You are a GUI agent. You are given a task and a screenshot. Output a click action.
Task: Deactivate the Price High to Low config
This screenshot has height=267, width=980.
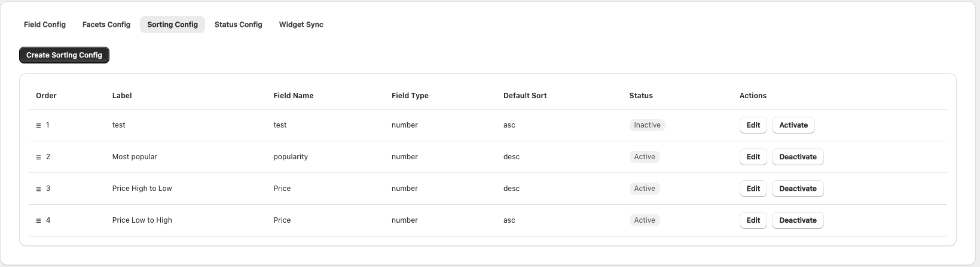798,189
